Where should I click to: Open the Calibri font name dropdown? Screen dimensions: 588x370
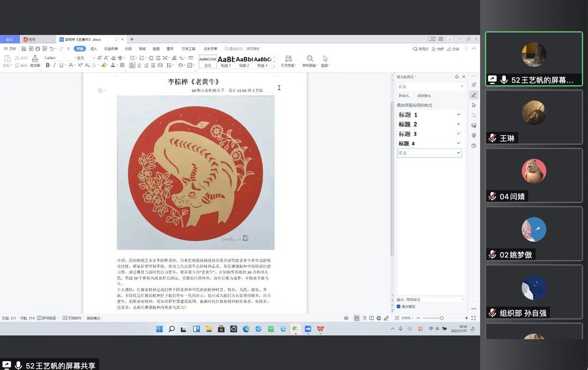click(x=59, y=58)
